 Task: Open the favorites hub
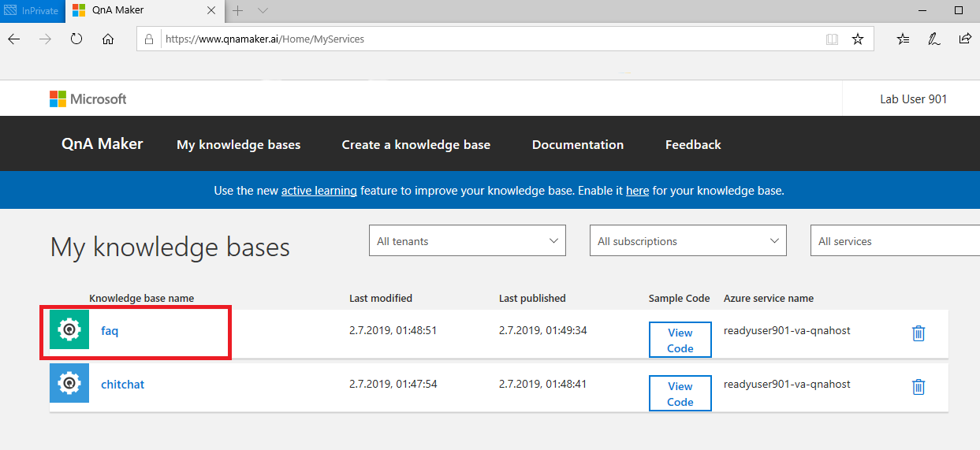pos(904,39)
